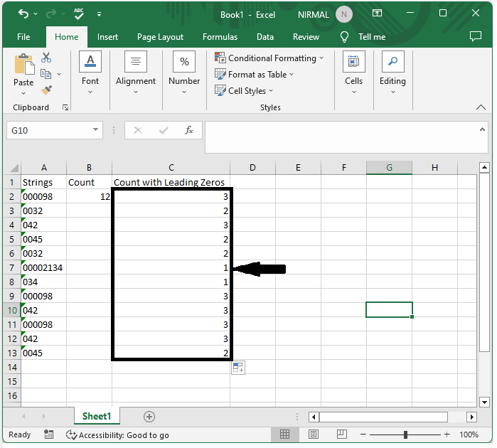This screenshot has height=448, width=497.
Task: Open Clipboard pane dialog launcher
Action: click(x=65, y=108)
